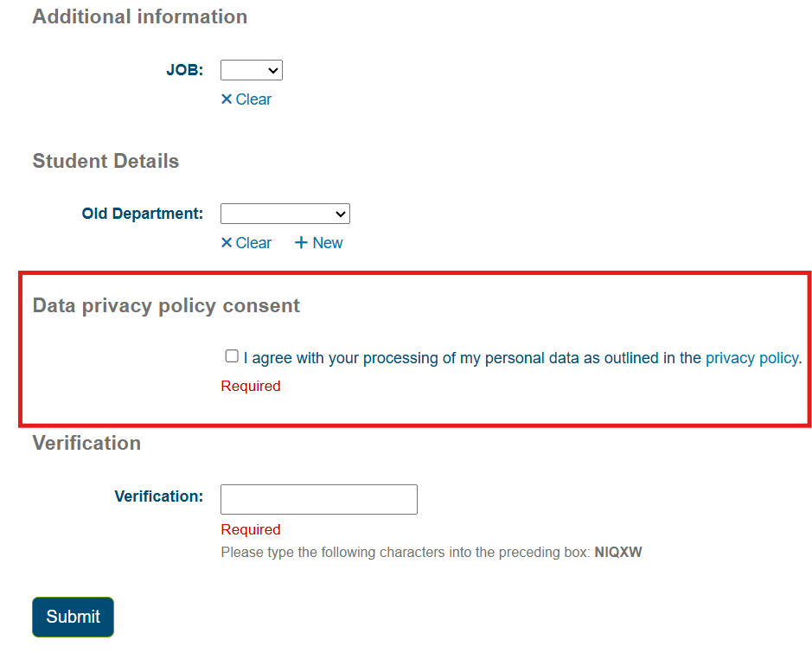Open the privacy policy link
812x653 pixels.
[751, 358]
